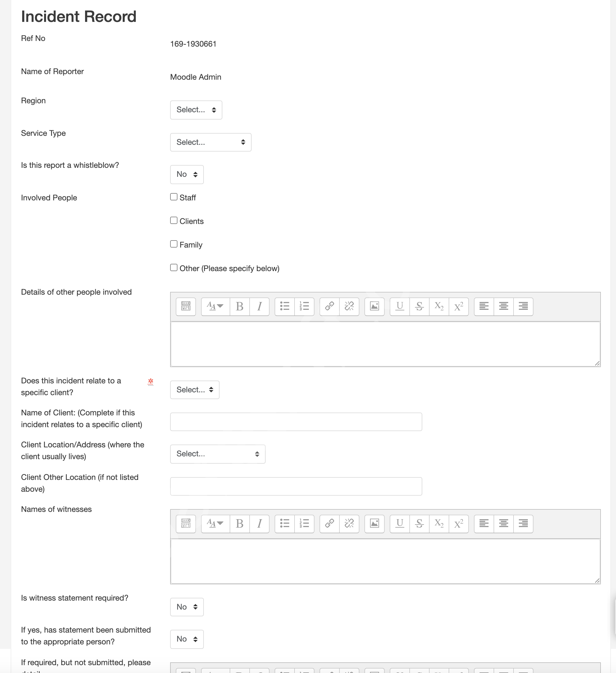Screen dimensions: 616x673
Task: Apply italic in Details of other people editor
Action: (259, 306)
